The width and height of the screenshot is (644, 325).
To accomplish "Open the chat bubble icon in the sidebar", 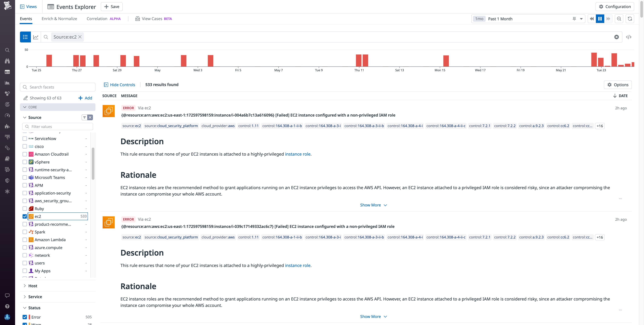I will 7,295.
